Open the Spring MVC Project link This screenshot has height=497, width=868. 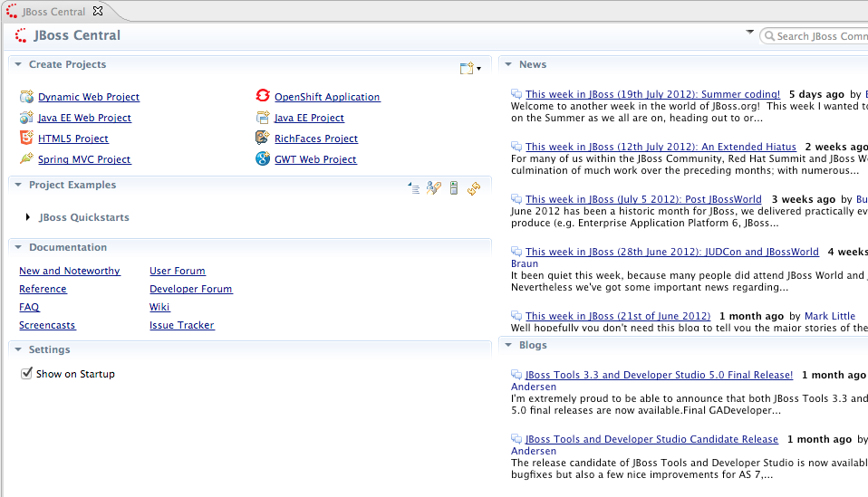84,159
